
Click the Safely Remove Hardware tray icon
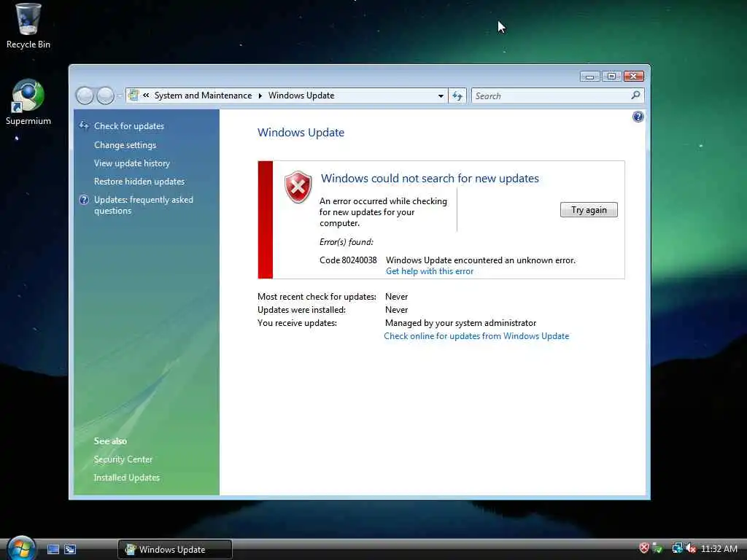[657, 548]
